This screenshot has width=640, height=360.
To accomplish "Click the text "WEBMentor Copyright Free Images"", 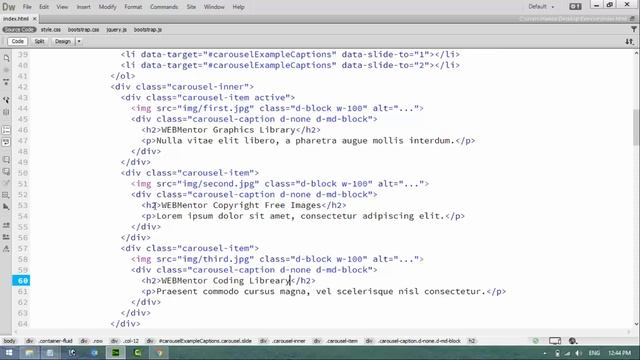I will point(241,205).
